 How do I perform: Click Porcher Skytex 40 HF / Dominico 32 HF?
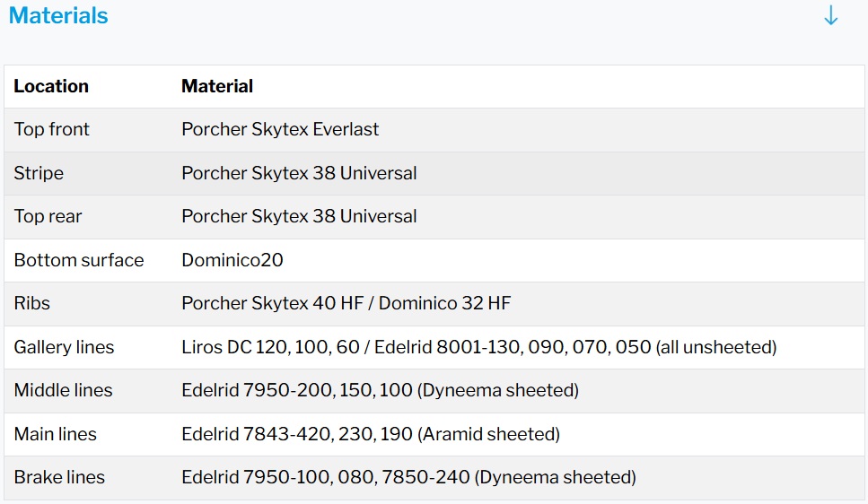pyautogui.click(x=346, y=303)
